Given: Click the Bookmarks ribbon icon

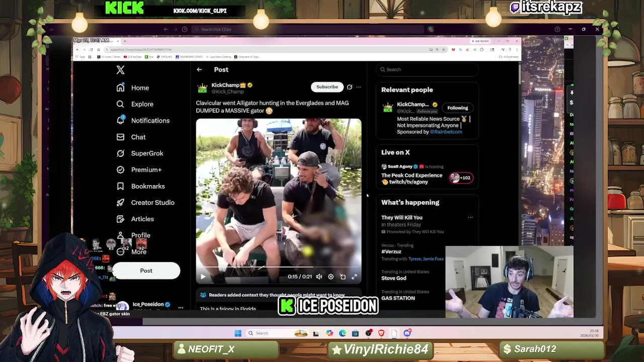Looking at the screenshot, I should pos(120,186).
